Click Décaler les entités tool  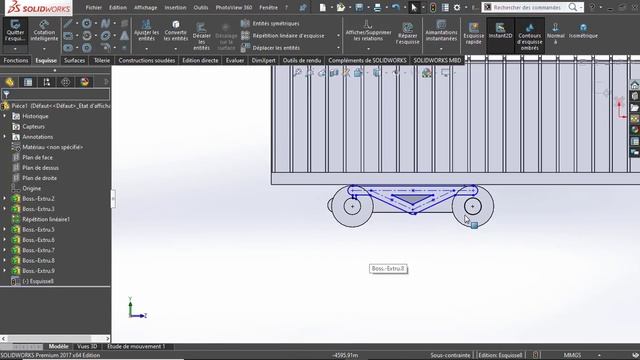tap(201, 36)
